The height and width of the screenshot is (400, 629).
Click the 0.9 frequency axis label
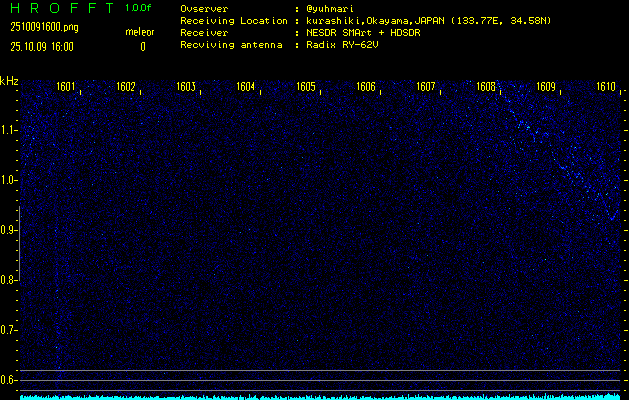[x=9, y=230]
